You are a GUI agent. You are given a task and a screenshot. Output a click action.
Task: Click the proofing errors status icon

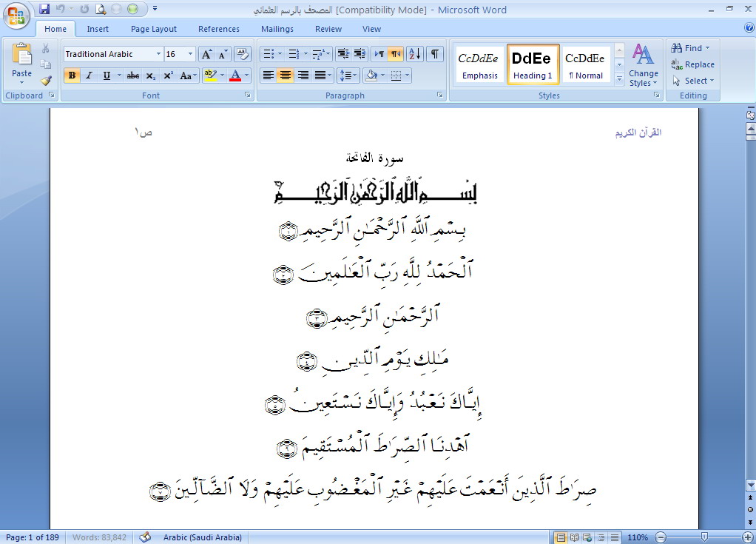tap(145, 537)
